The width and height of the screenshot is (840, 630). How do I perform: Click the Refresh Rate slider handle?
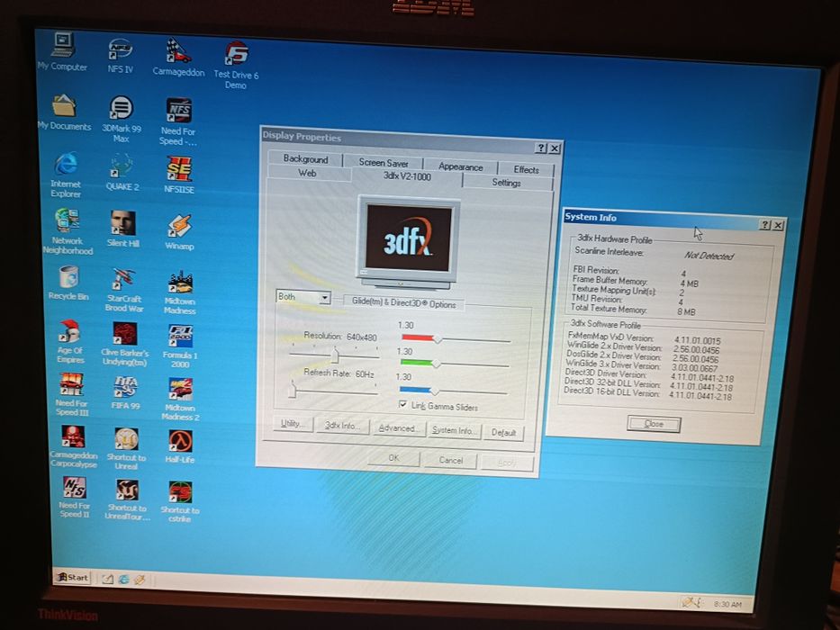293,390
